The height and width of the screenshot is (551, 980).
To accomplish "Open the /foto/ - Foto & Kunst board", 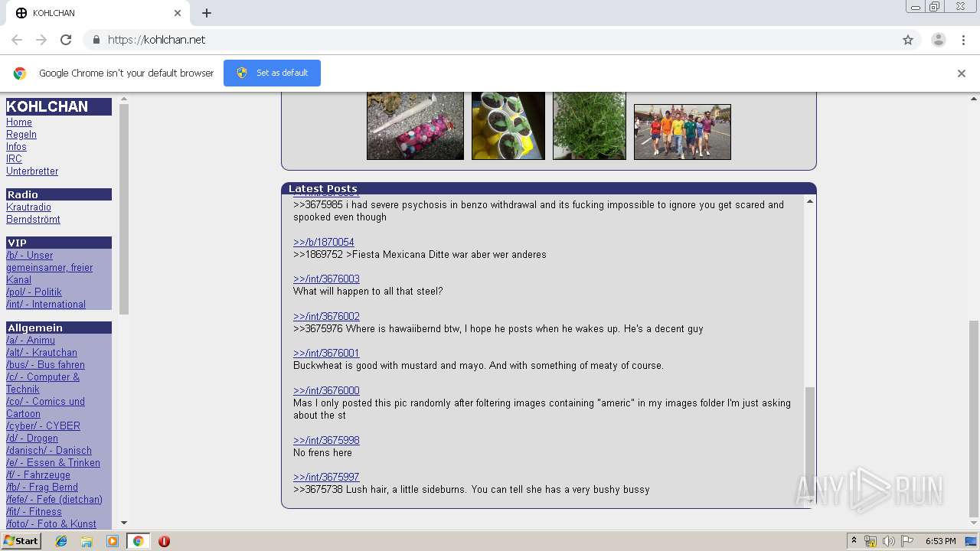I will 51,524.
